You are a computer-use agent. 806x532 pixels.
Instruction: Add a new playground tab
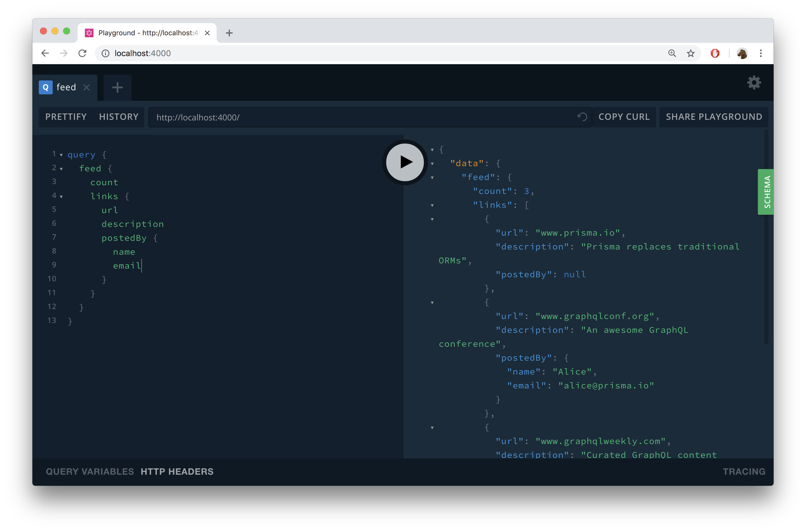click(x=118, y=87)
